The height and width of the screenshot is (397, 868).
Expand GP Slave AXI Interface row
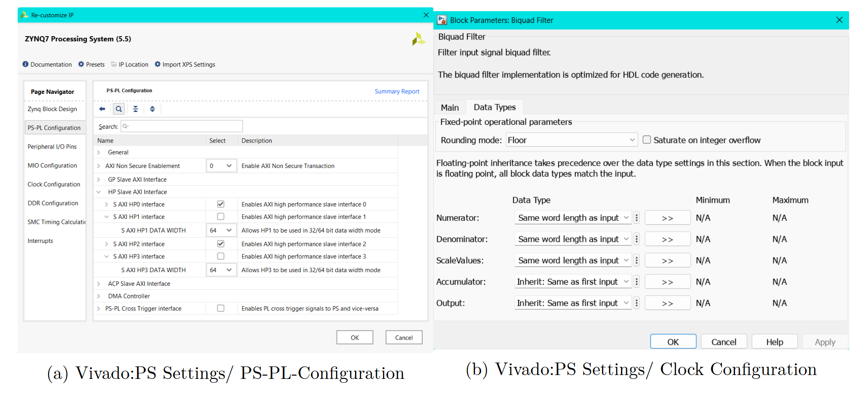coord(99,180)
